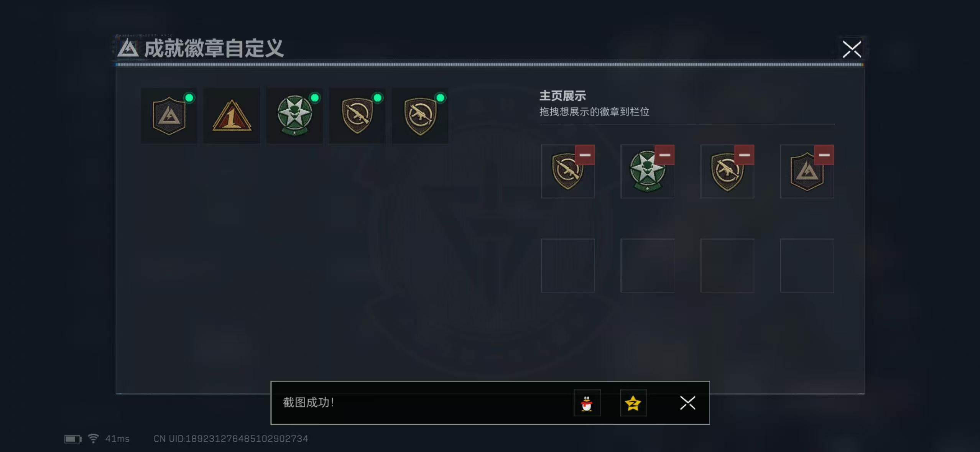This screenshot has height=452, width=980.
Task: Select the red number 1 triangle badge
Action: tap(232, 116)
